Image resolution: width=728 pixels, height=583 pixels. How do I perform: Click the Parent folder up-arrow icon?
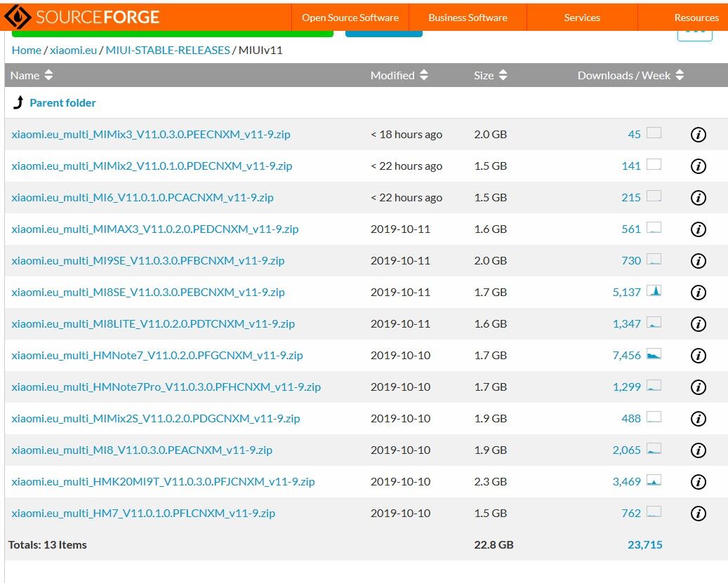point(18,102)
